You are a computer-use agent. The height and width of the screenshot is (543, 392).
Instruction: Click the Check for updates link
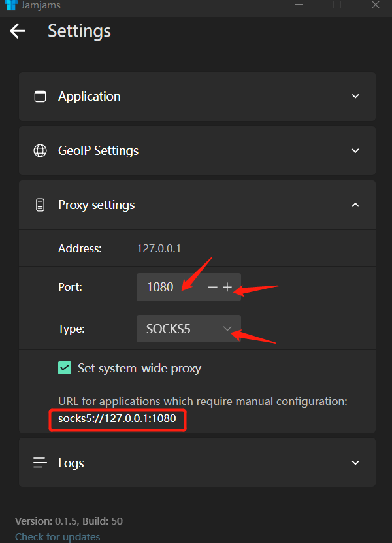[x=57, y=536]
